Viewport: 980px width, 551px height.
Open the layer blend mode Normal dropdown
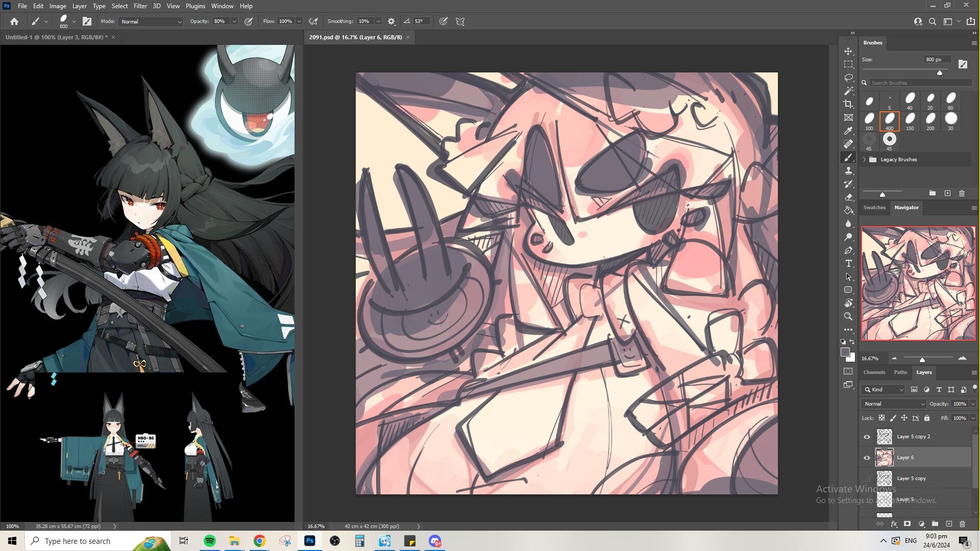(893, 404)
